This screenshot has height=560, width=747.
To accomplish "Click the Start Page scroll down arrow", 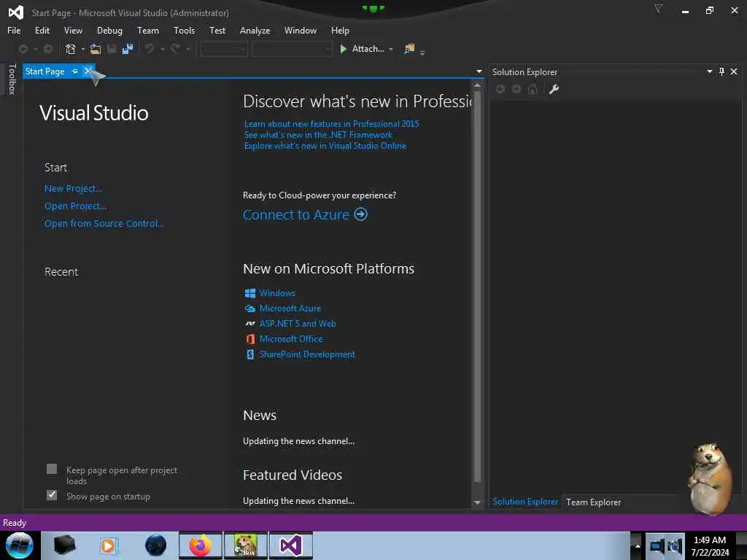I will coord(477,503).
